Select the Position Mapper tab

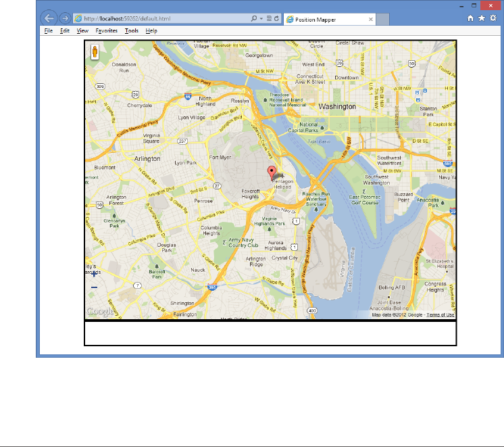[x=329, y=20]
